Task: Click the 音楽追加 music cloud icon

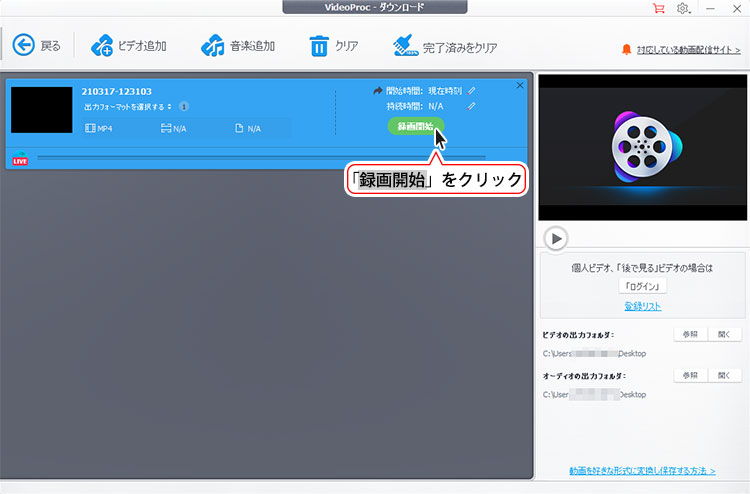Action: [x=212, y=45]
